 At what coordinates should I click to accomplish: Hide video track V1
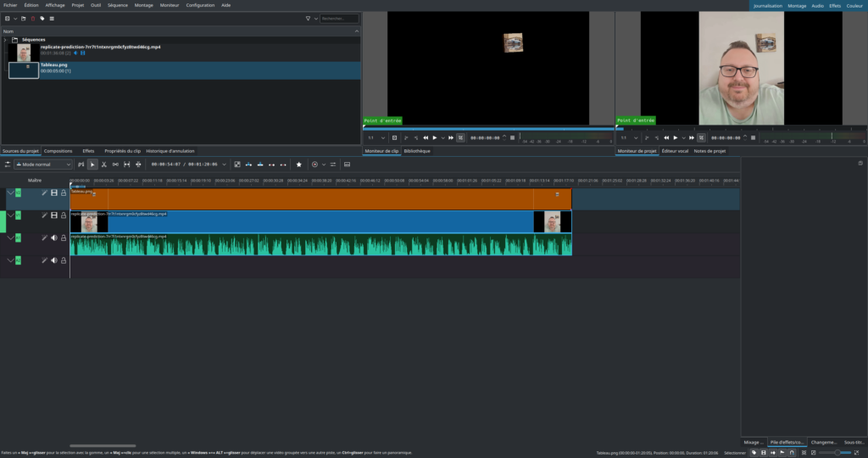click(x=53, y=215)
